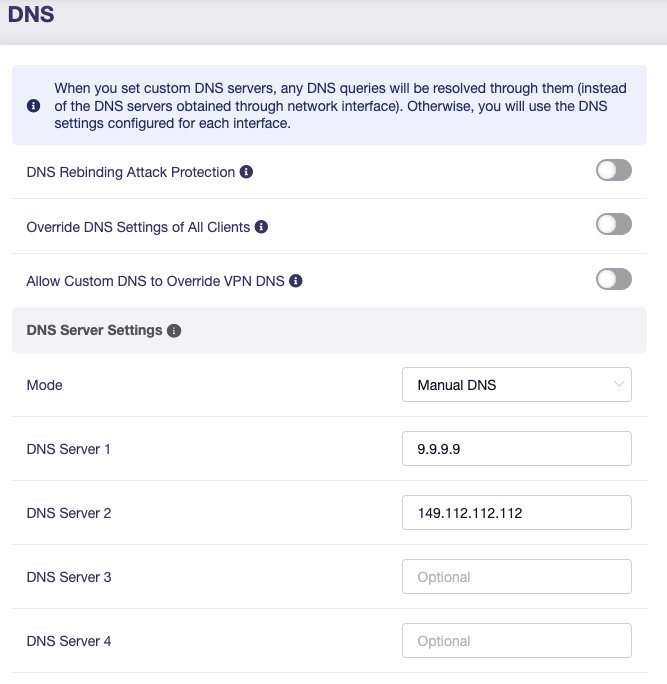Click the DNS Server 1 field with 9.9.9.9
This screenshot has width=667, height=684.
516,449
